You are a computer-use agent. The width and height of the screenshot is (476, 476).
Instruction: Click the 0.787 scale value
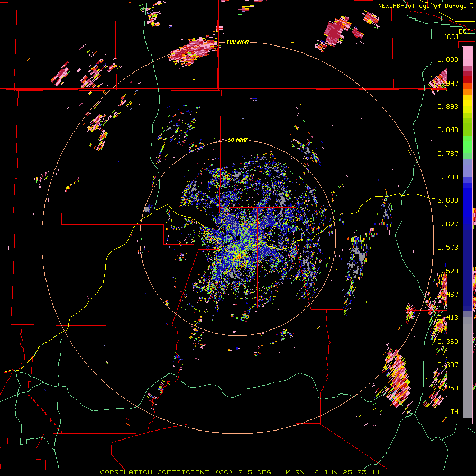(x=448, y=153)
